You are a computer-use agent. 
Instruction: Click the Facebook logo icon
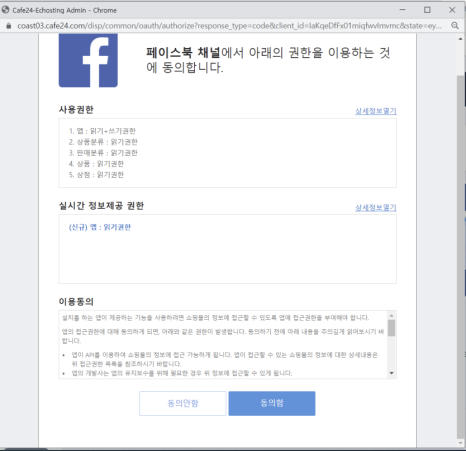point(88,60)
